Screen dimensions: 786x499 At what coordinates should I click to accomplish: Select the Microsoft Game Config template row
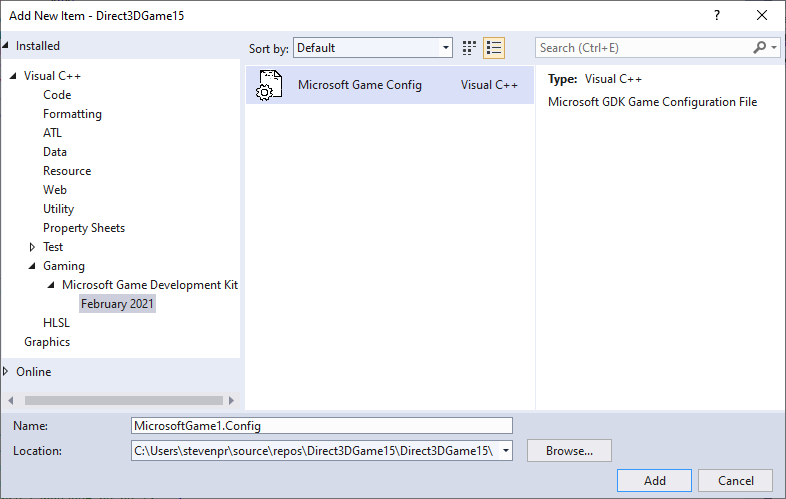[x=389, y=85]
